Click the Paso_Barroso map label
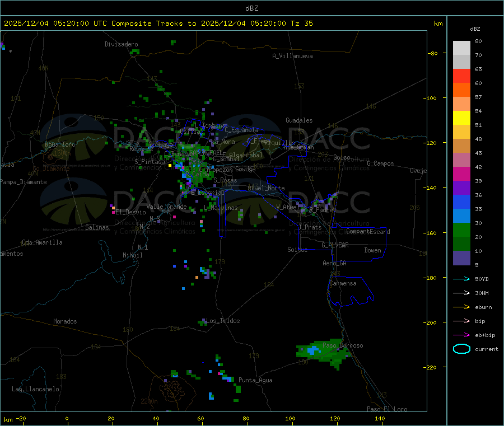Image resolution: width=504 pixels, height=426 pixels. point(343,345)
